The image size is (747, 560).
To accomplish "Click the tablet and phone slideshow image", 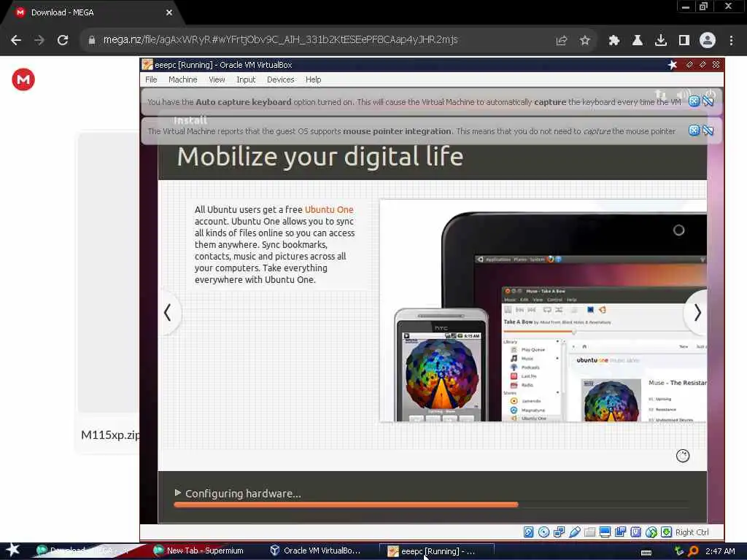I will pyautogui.click(x=543, y=311).
